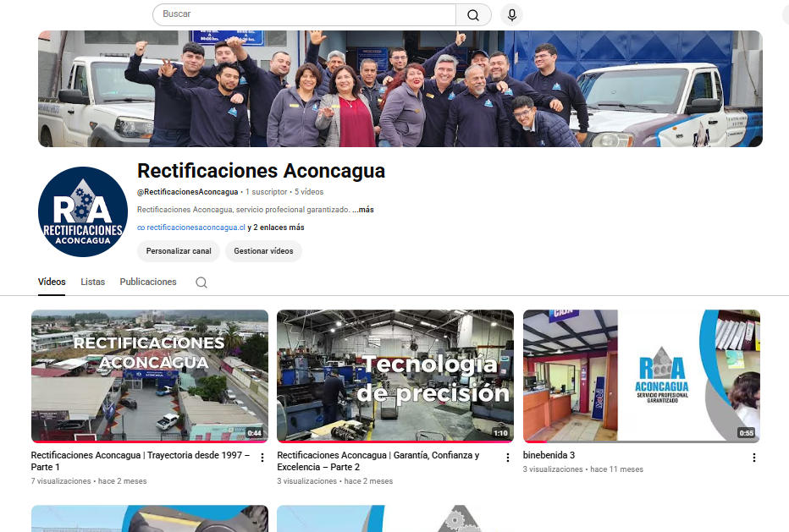This screenshot has height=532, width=789.
Task: Click '7 visualizaciones • hace 2 meses' text
Action: pos(89,481)
